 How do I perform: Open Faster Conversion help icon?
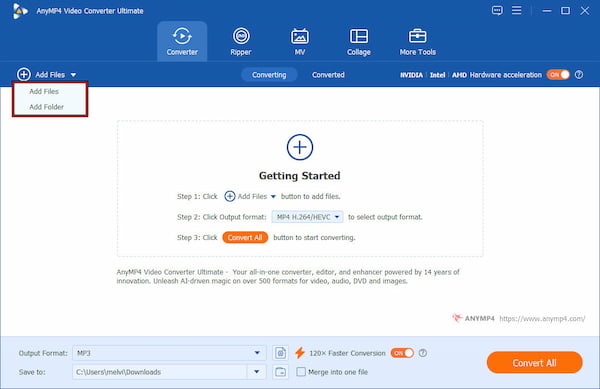[423, 353]
